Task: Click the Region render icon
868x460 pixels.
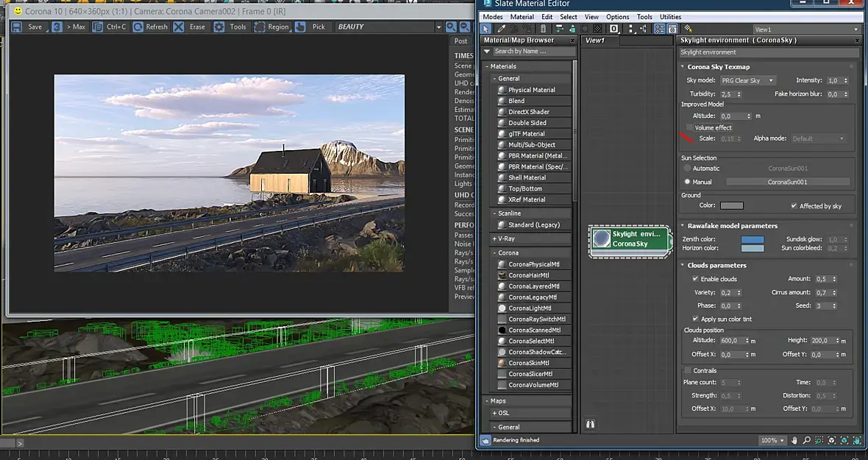Action: tap(260, 26)
